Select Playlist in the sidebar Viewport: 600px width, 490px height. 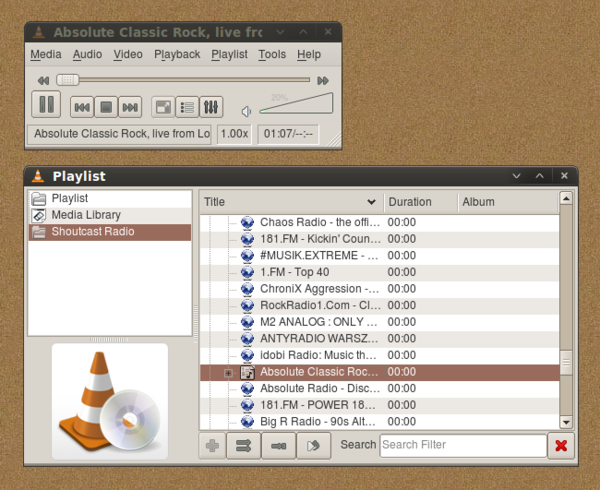click(110, 199)
